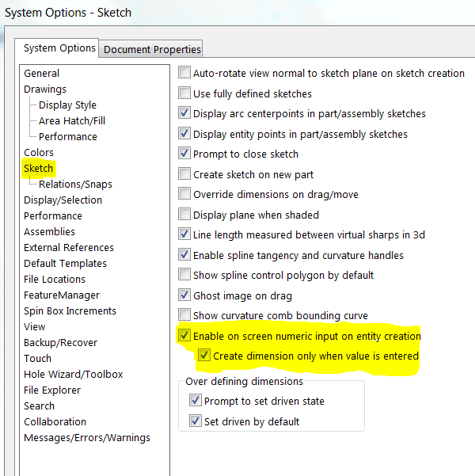Enable Display plane when shaded

click(184, 214)
